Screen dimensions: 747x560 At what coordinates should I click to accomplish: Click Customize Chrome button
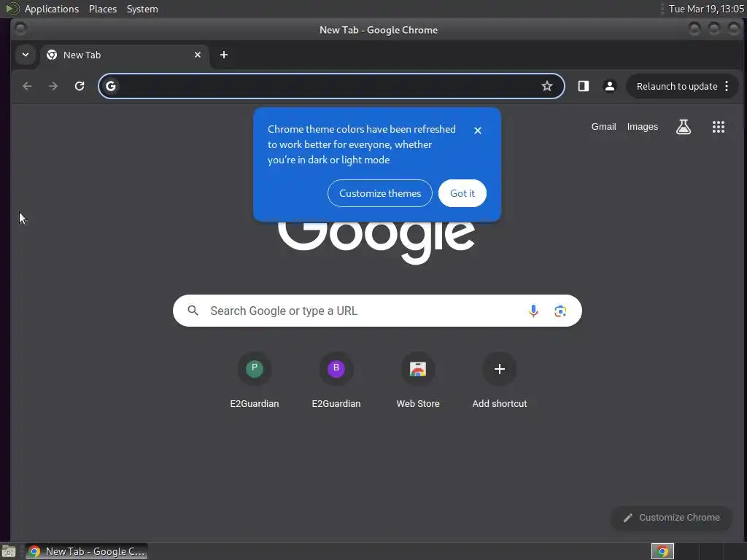pyautogui.click(x=672, y=518)
